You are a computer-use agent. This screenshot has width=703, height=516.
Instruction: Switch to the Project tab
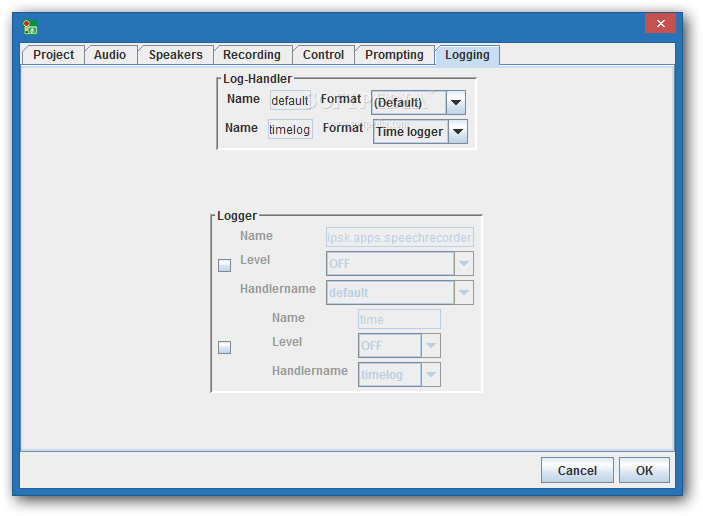pos(53,55)
